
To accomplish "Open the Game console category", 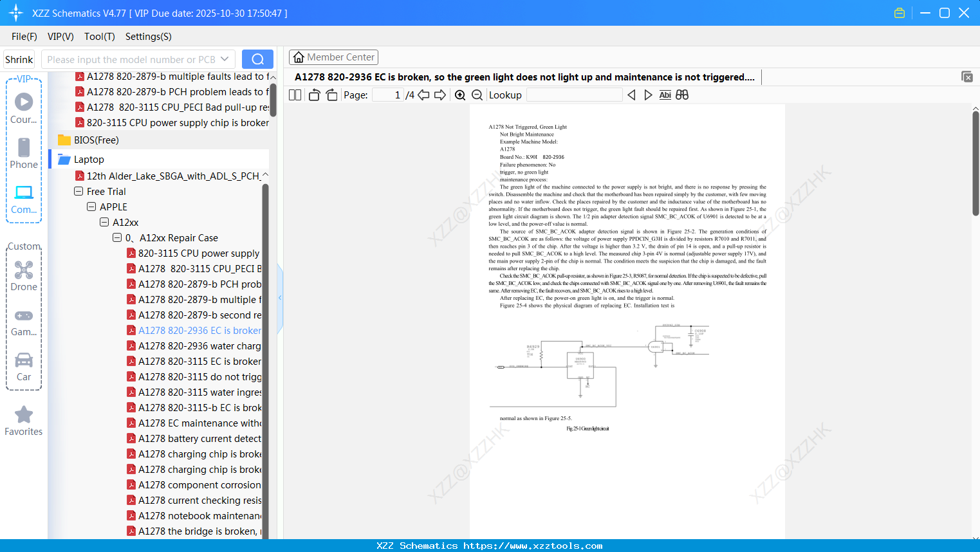I will [x=24, y=322].
